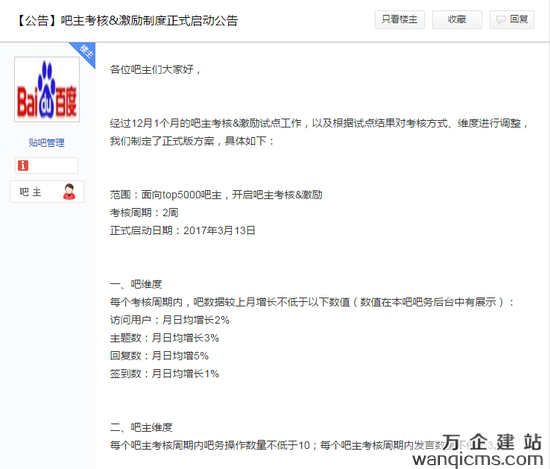Click the 万企建站 watermark logo

click(x=492, y=442)
